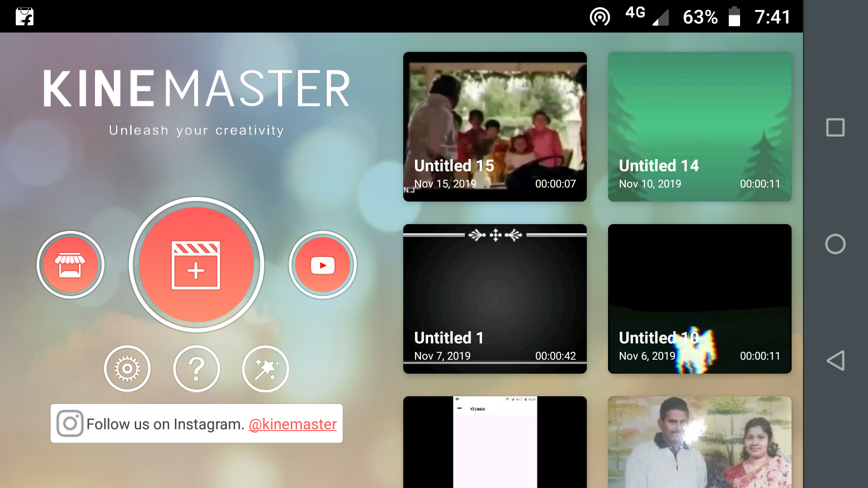Tap the Instagram logo icon
Image resolution: width=868 pixels, height=488 pixels.
coord(70,423)
